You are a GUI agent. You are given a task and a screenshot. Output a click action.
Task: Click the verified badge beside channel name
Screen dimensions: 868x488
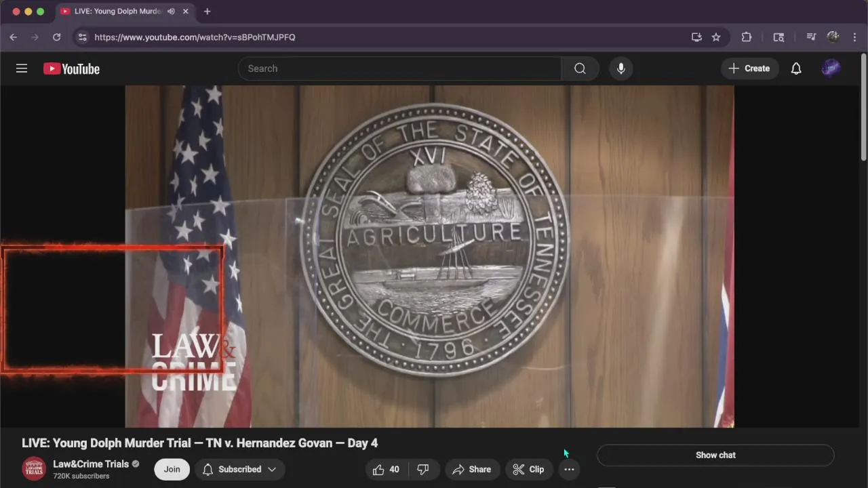coord(136,464)
